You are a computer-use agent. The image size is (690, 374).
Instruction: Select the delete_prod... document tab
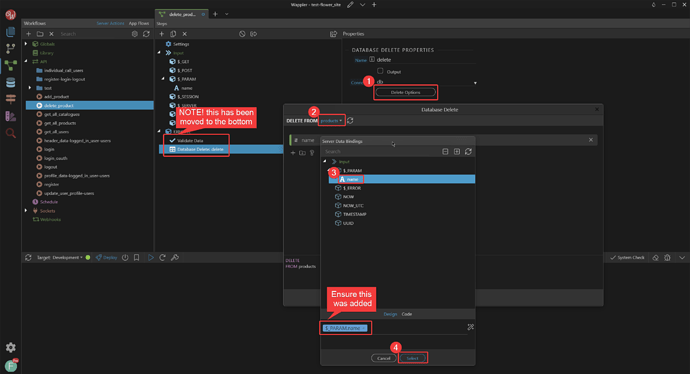182,14
